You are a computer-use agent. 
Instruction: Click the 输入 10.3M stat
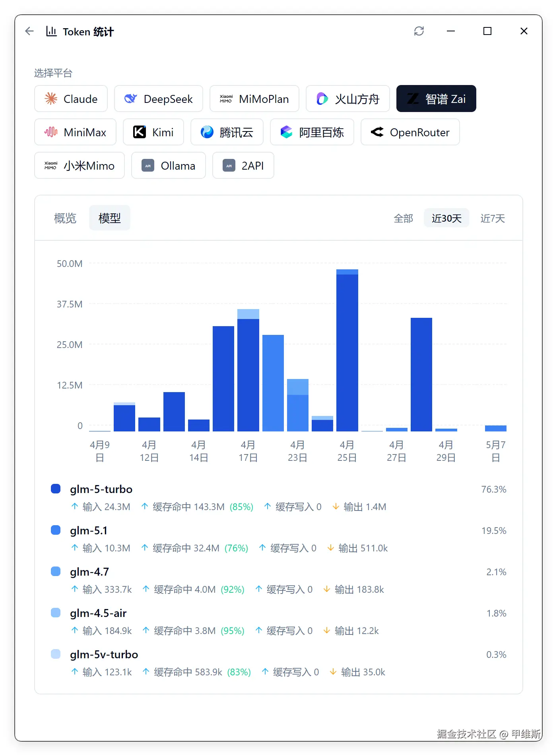point(101,548)
